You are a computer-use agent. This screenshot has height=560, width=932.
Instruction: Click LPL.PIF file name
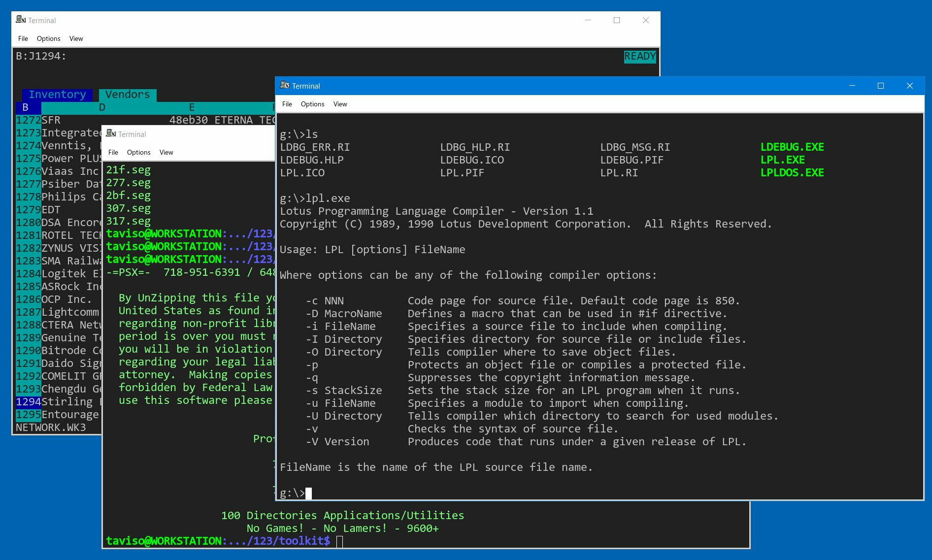[462, 172]
